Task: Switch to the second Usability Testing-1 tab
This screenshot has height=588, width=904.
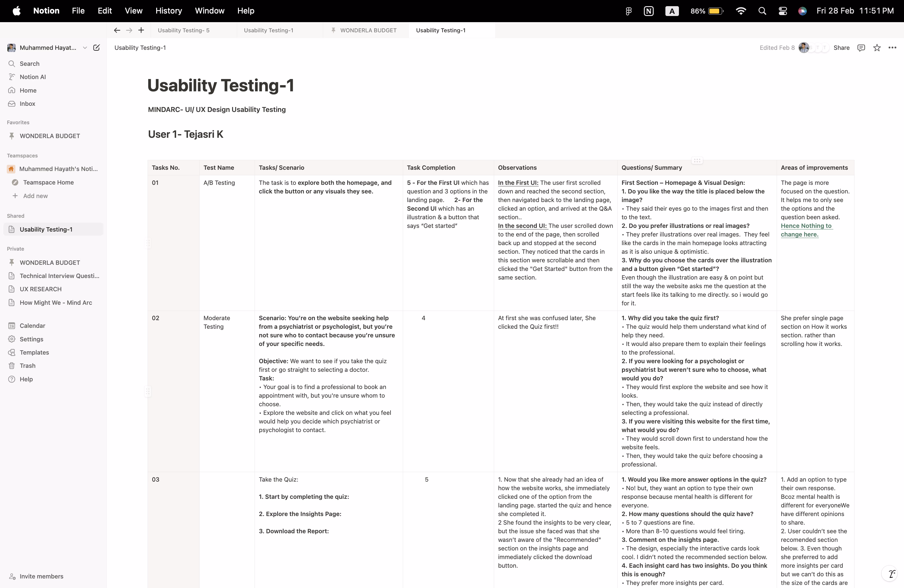Action: pos(452,30)
